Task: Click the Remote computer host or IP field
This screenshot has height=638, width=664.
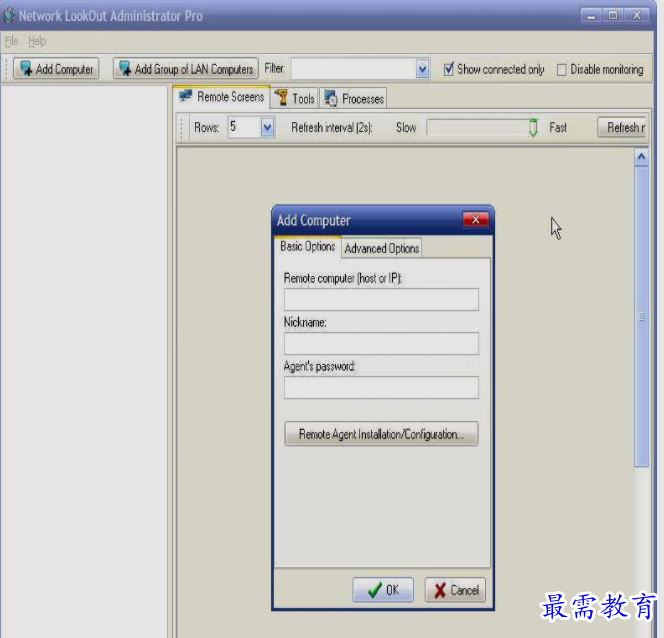Action: pos(382,300)
